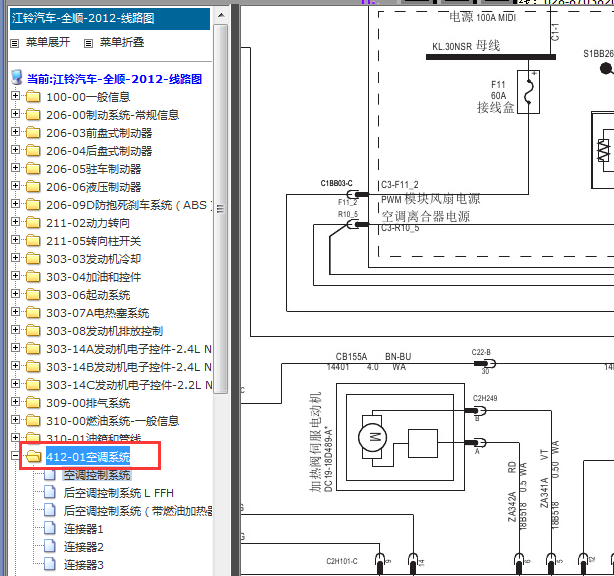Viewport: 614px width, 576px height.
Task: Click the KL.30NSR 母线 label in diagram
Action: 466,46
